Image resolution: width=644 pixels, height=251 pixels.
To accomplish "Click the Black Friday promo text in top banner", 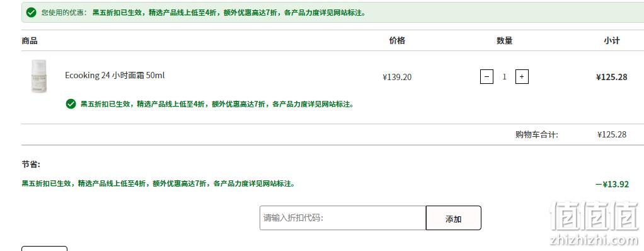I will tap(229, 13).
